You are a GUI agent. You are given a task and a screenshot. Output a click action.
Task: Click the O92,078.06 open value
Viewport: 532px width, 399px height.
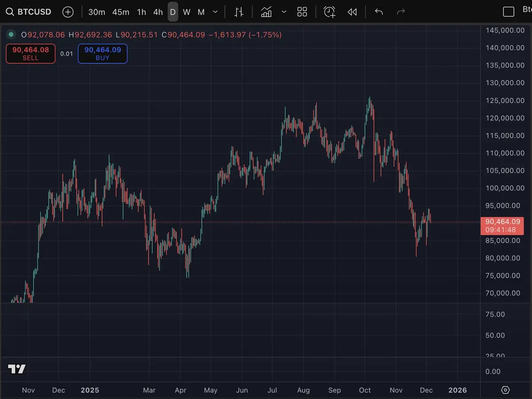(43, 35)
